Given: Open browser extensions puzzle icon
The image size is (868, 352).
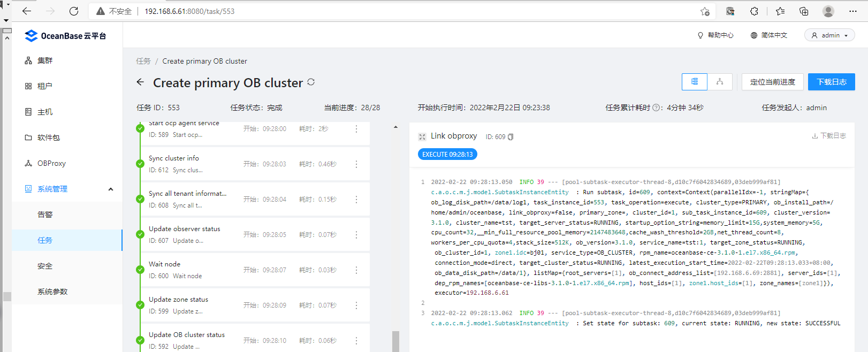Looking at the screenshot, I should point(754,11).
